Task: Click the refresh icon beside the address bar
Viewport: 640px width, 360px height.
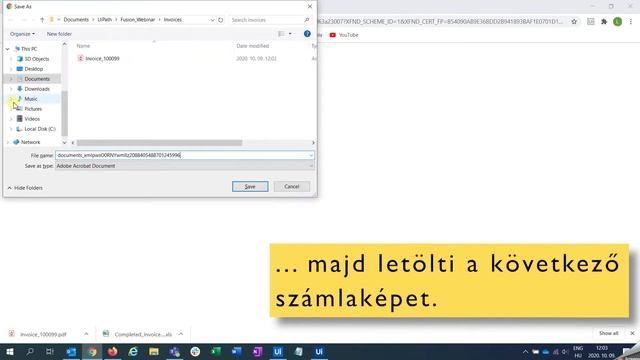Action: pyautogui.click(x=221, y=20)
